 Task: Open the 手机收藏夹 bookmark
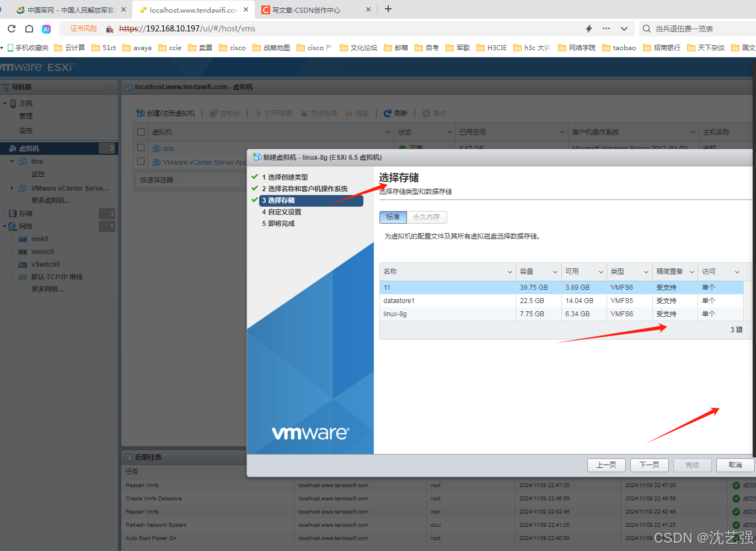[x=28, y=48]
